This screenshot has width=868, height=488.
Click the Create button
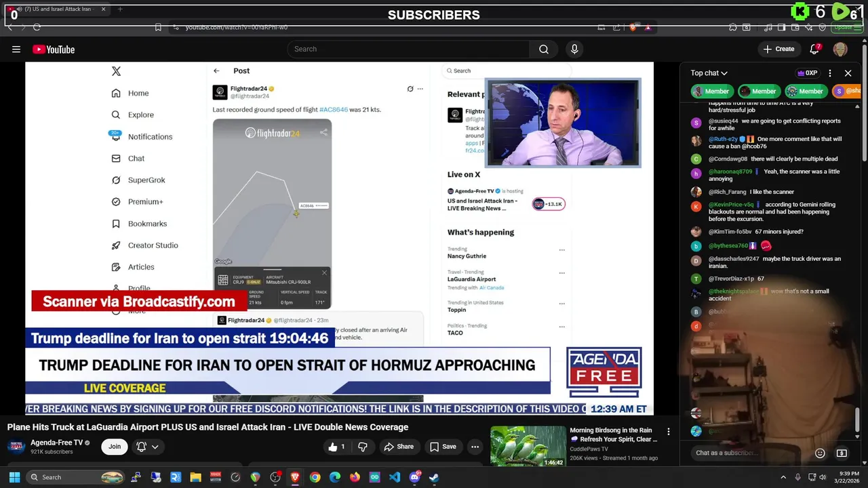(x=778, y=49)
